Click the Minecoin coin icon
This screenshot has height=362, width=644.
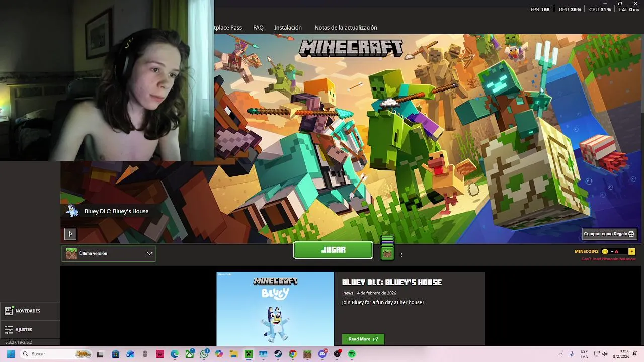(605, 251)
